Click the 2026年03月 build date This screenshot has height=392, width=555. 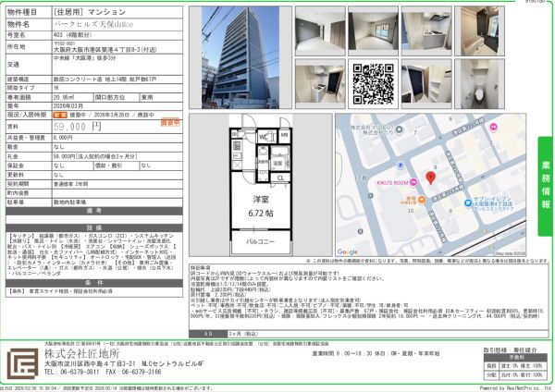(x=68, y=106)
